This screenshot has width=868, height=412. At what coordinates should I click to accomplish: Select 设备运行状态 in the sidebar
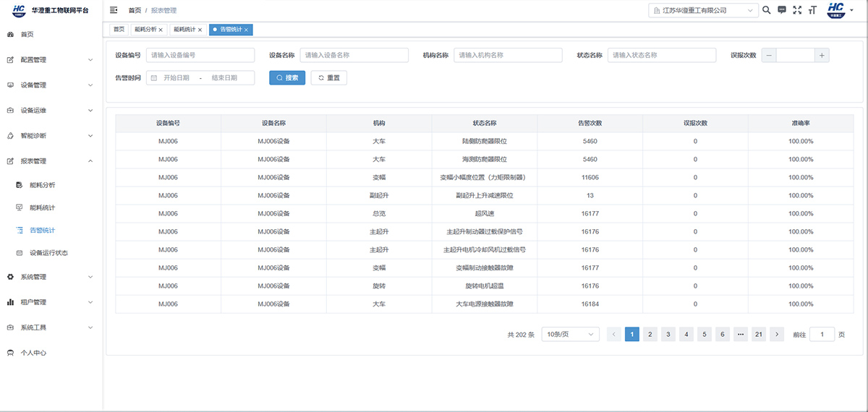pyautogui.click(x=48, y=253)
